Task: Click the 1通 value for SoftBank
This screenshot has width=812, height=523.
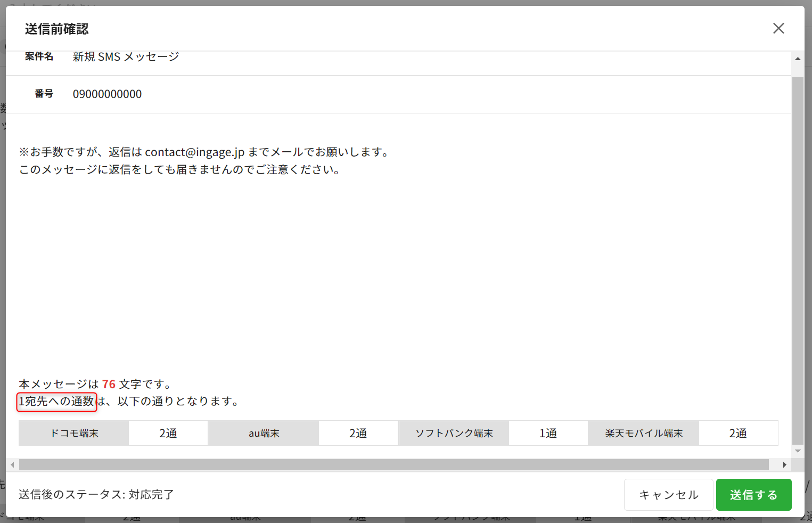Action: 548,434
